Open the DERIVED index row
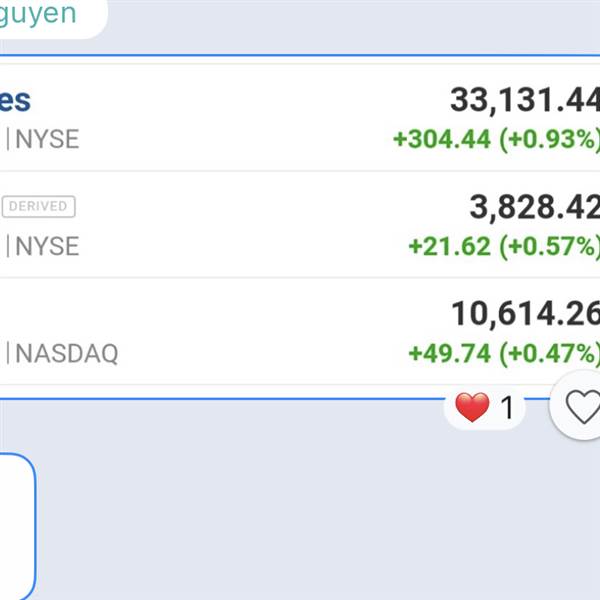 point(250,225)
